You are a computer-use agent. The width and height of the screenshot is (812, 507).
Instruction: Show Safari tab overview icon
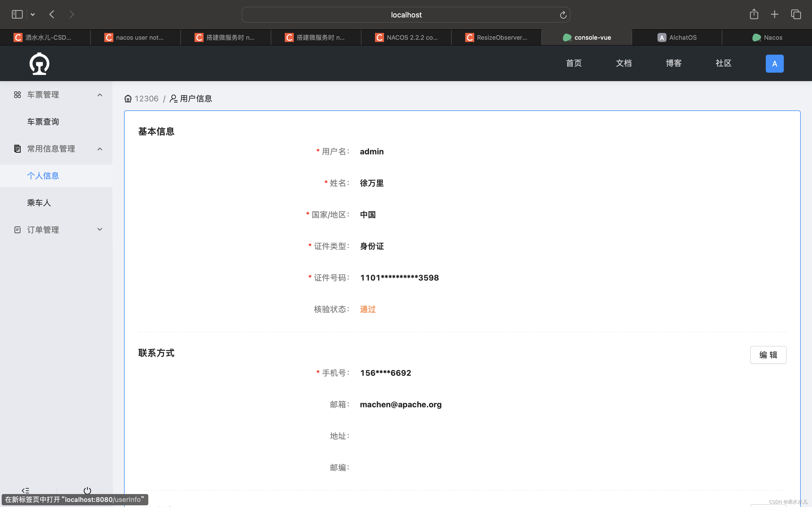tap(796, 14)
